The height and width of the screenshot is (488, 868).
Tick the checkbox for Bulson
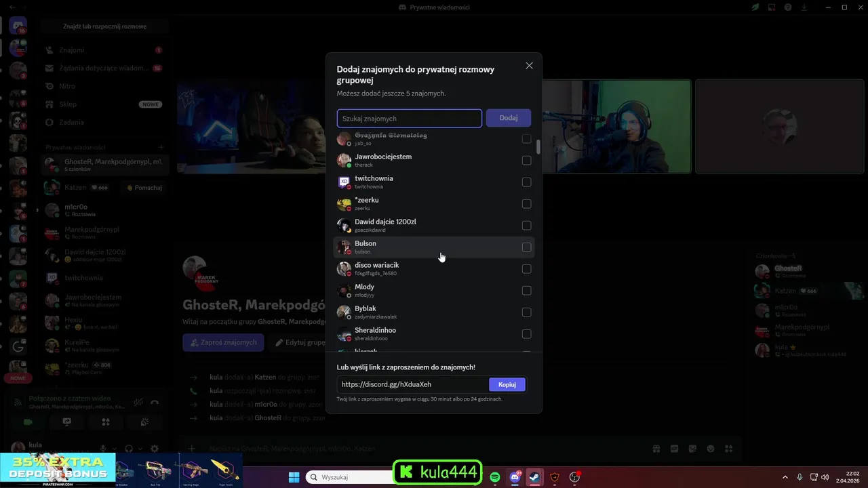tap(526, 247)
